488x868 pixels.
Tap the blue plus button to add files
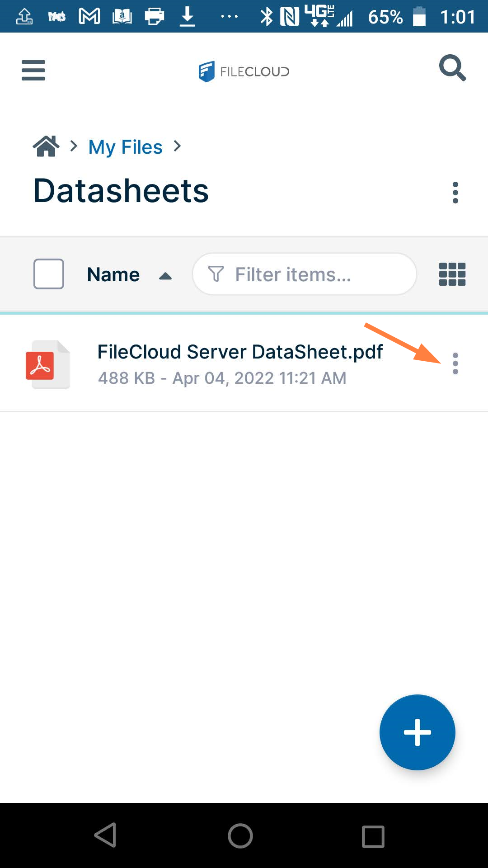coord(417,732)
